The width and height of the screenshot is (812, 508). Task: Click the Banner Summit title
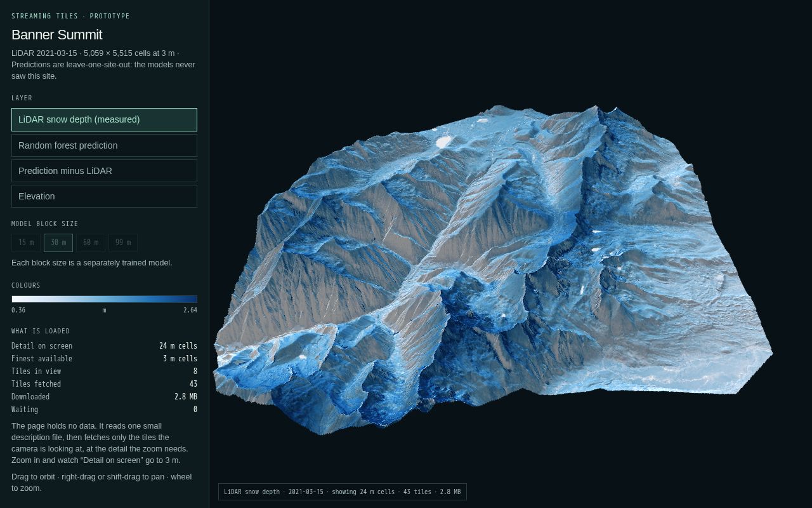coord(57,35)
